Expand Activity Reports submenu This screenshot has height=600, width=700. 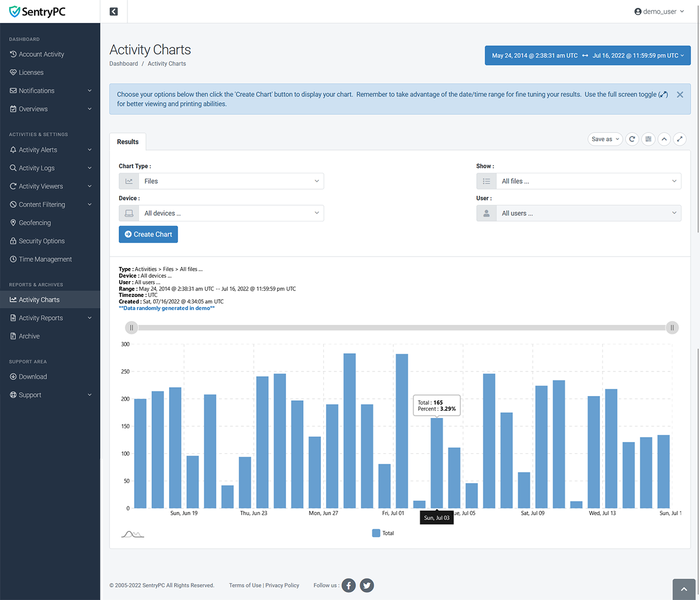coord(50,318)
